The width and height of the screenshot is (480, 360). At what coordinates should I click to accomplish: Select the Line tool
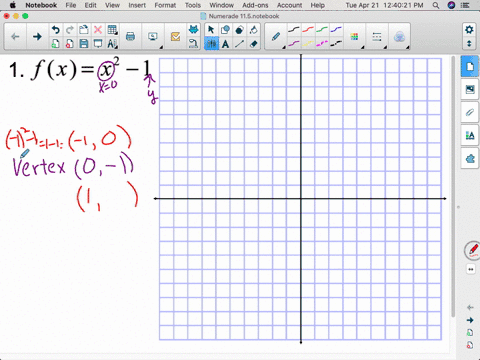pos(239,44)
